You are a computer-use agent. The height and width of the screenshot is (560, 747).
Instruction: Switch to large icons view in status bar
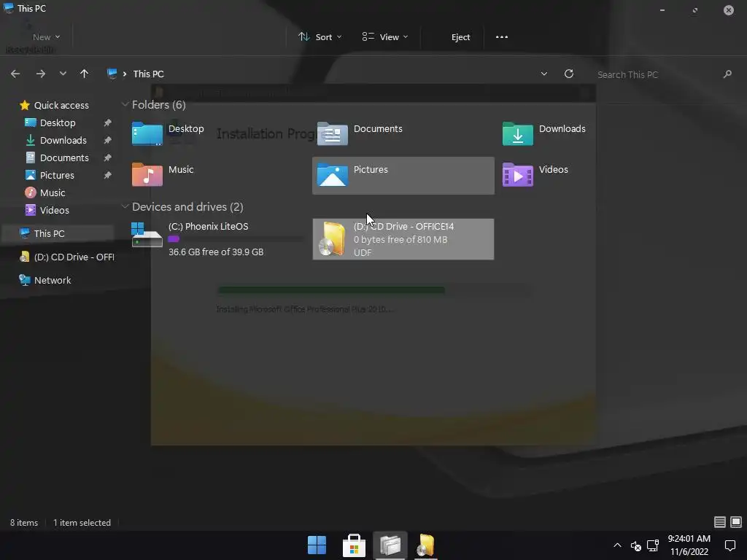point(736,522)
